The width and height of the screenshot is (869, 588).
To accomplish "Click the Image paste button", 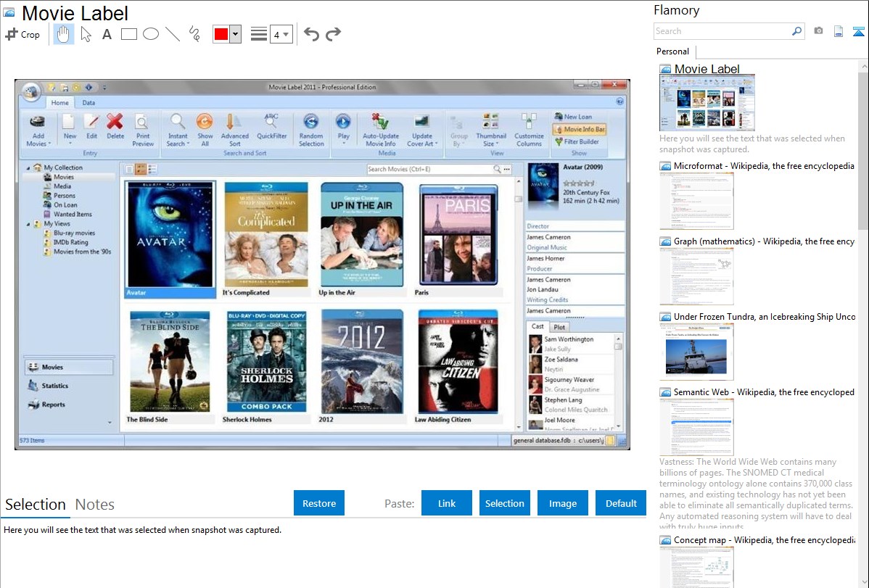I will click(563, 503).
